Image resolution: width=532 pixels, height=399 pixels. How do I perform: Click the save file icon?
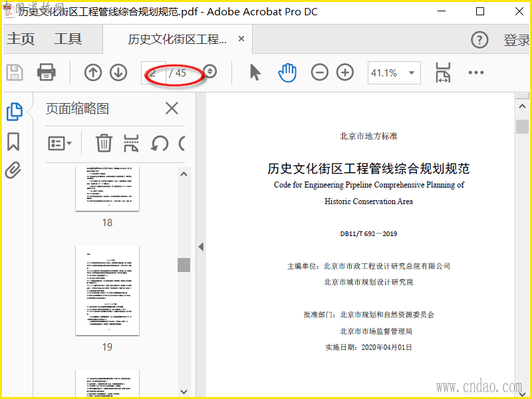(15, 72)
